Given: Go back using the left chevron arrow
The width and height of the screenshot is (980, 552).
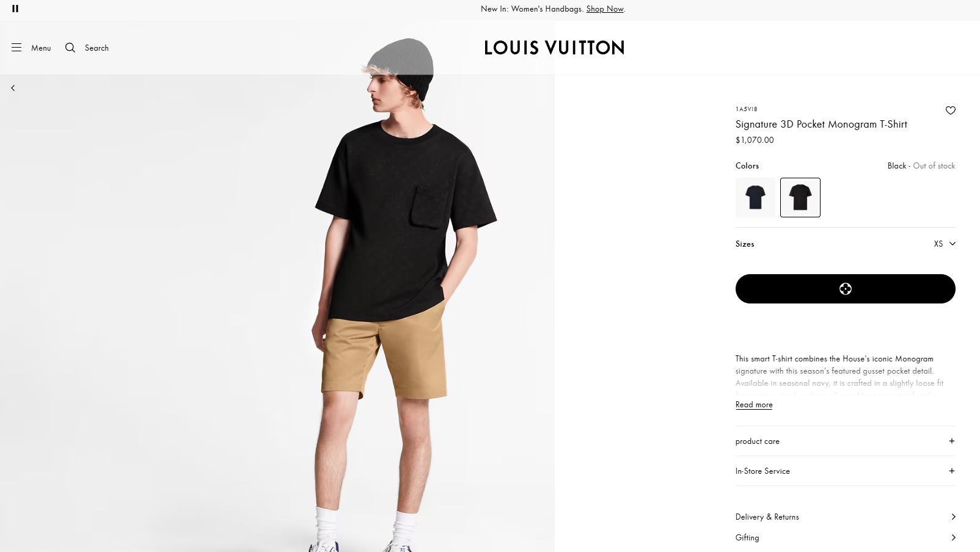Looking at the screenshot, I should pos(13,88).
